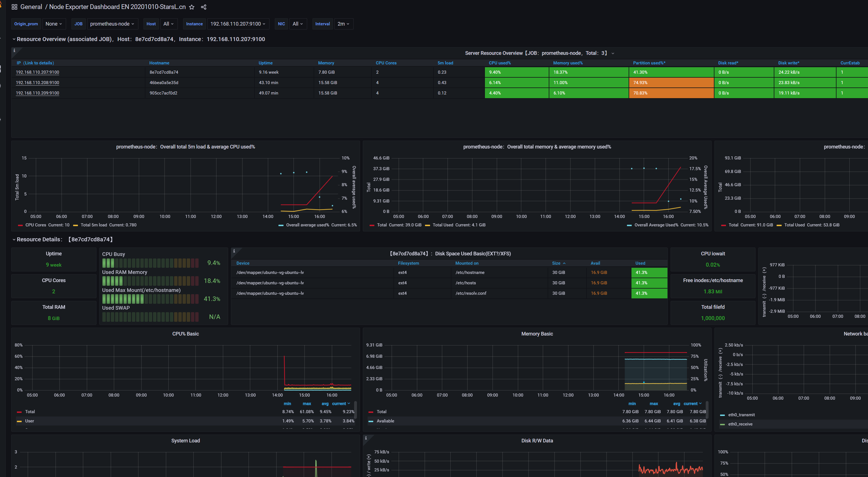The height and width of the screenshot is (477, 868).
Task: Click cyan Avaliable color swatch in Memory legend
Action: pyautogui.click(x=371, y=421)
